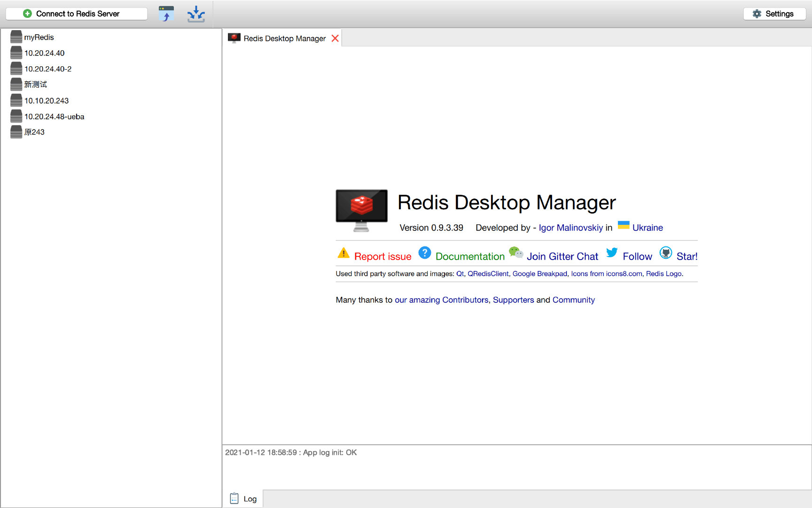
Task: Click the green chat bubbles icon
Action: click(x=516, y=253)
